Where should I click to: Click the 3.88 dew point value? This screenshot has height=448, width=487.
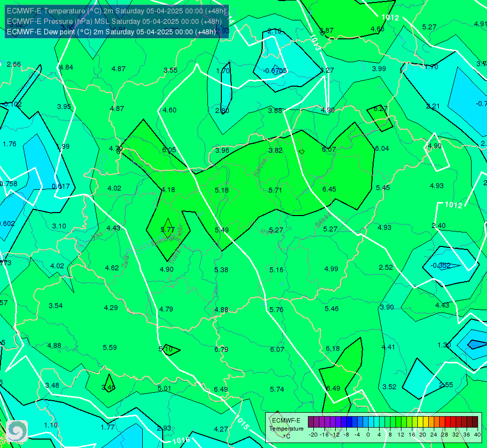tap(275, 111)
